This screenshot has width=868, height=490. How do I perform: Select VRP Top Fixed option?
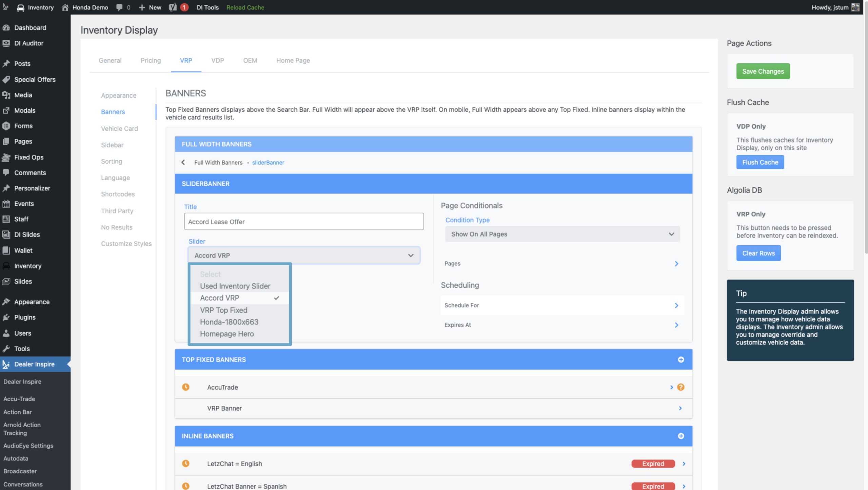point(240,310)
